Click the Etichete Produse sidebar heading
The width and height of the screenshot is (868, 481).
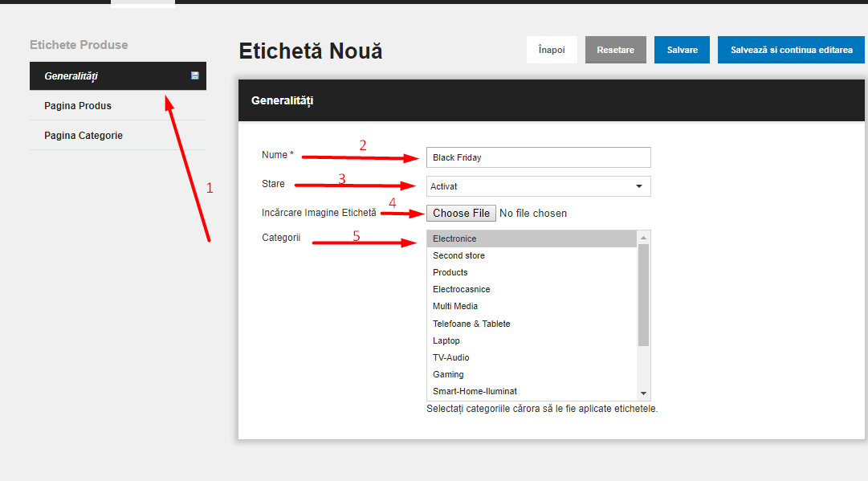79,45
